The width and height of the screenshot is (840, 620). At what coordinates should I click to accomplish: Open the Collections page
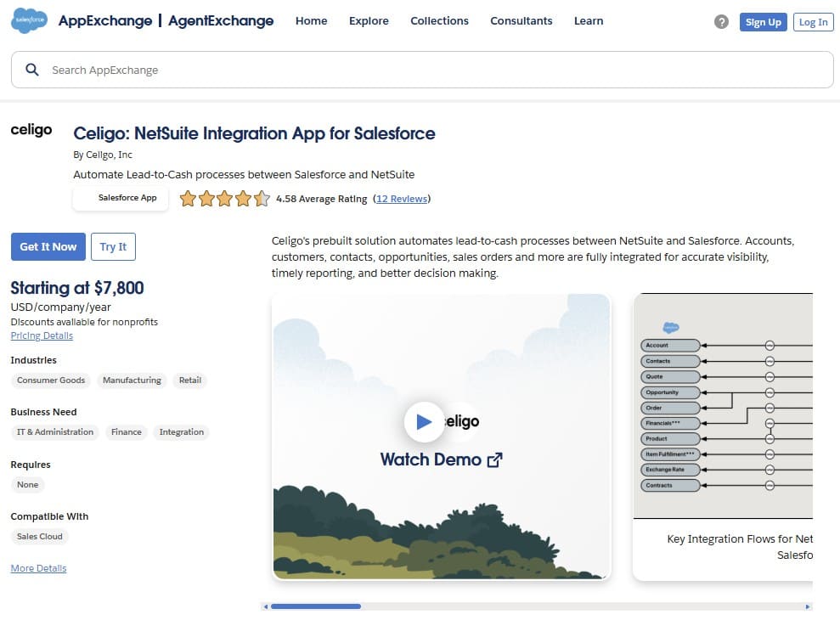coord(439,20)
